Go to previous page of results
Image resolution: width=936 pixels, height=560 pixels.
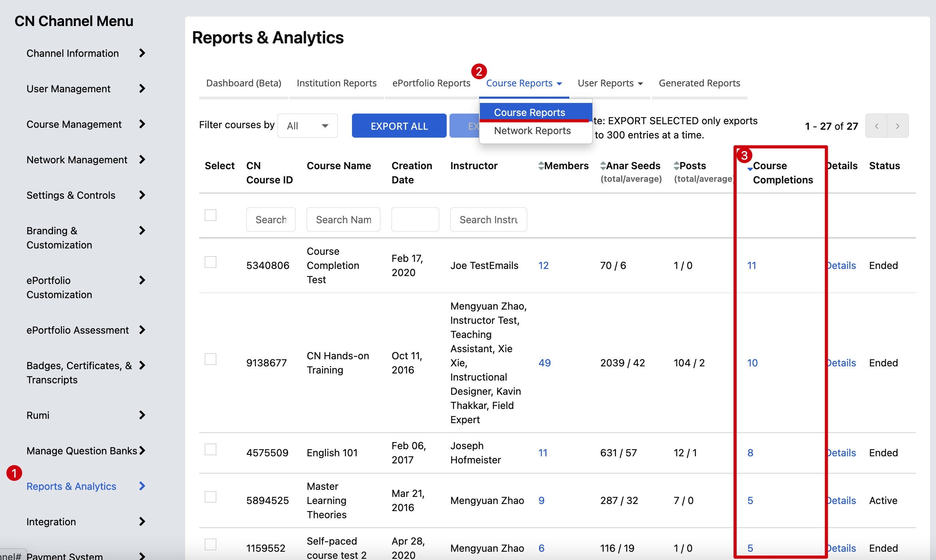pyautogui.click(x=876, y=126)
